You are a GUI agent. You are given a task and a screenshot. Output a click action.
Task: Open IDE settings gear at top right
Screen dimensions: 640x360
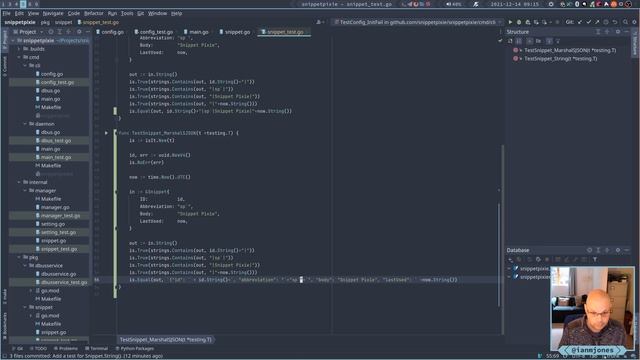click(x=635, y=22)
